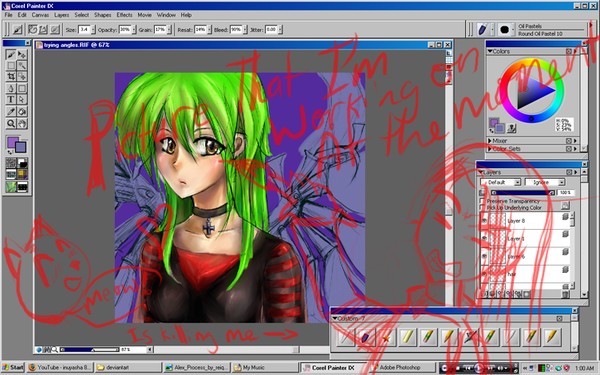This screenshot has width=600, height=375.
Task: Click the main purple color swatch in toolbox
Action: 12,142
